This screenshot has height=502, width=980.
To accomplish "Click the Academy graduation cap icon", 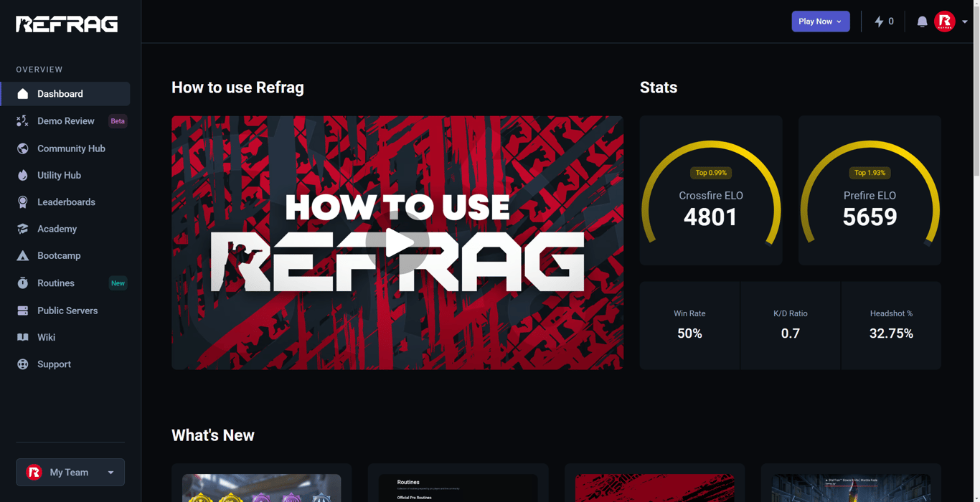I will pos(23,229).
